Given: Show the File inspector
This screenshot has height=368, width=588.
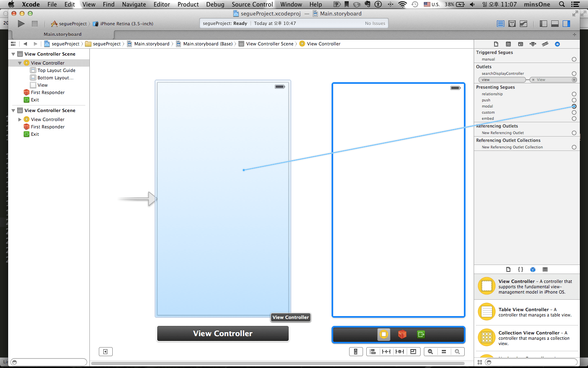Looking at the screenshot, I should (x=496, y=44).
